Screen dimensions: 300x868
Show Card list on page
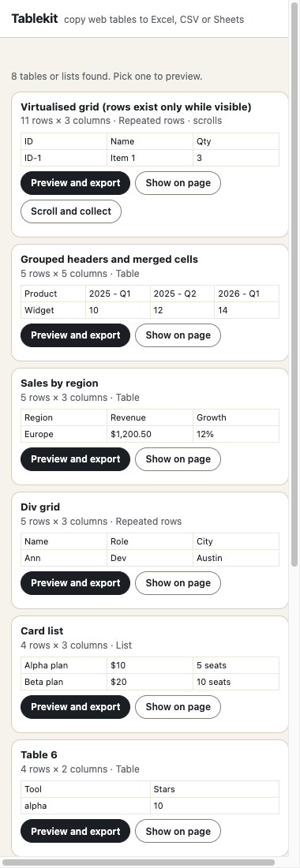[x=178, y=708]
